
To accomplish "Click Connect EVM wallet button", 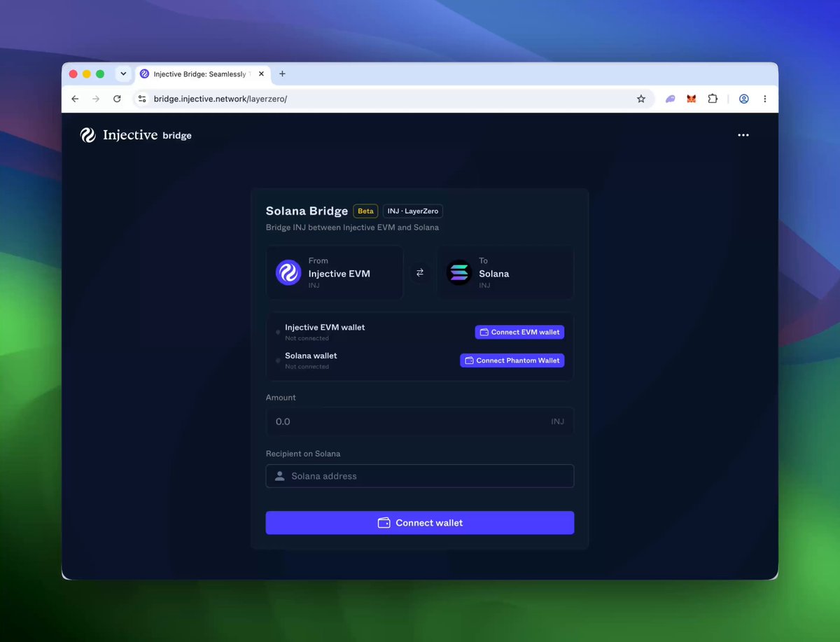I will [519, 332].
